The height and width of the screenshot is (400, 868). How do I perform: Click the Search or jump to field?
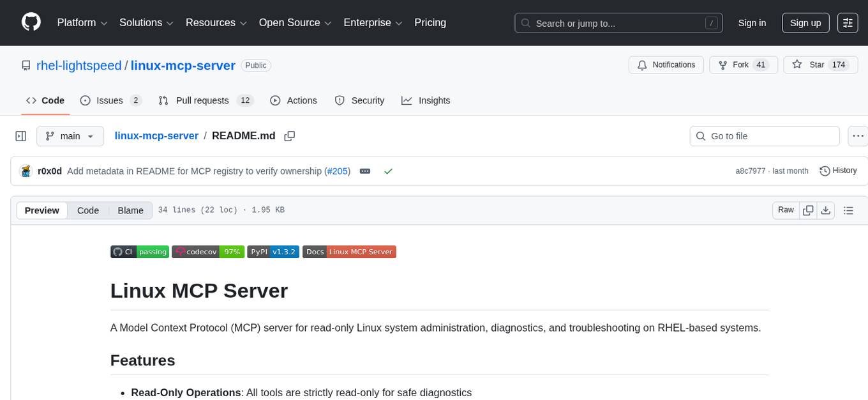(x=618, y=22)
